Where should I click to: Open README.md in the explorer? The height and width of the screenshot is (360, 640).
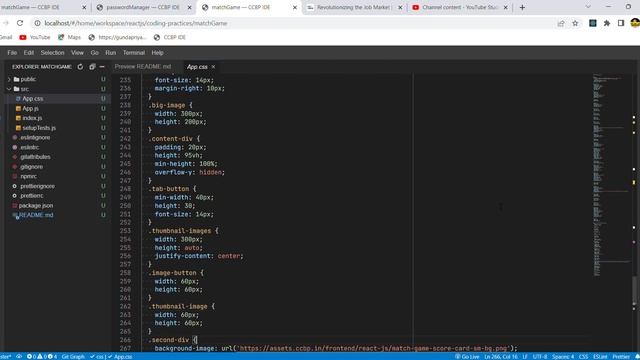click(36, 215)
